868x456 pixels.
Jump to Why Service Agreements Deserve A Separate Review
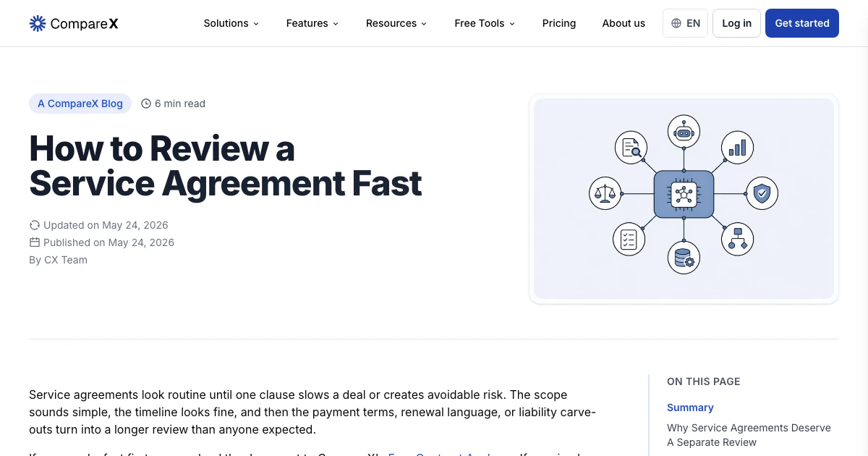749,435
